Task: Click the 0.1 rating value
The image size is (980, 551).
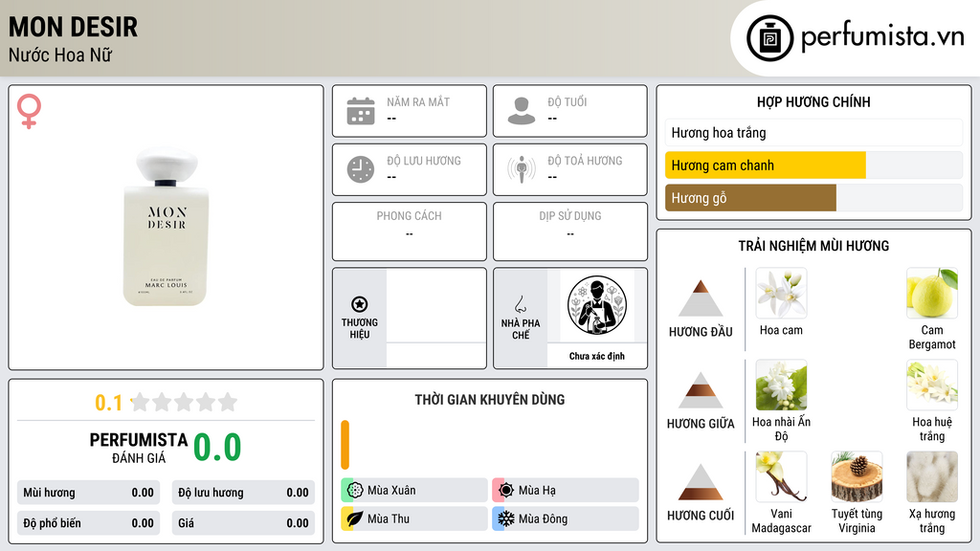Action: 108,403
